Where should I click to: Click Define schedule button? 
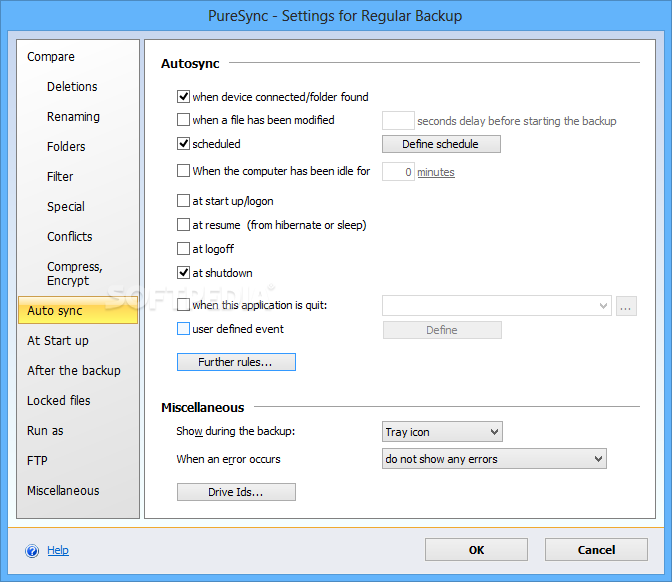point(441,144)
